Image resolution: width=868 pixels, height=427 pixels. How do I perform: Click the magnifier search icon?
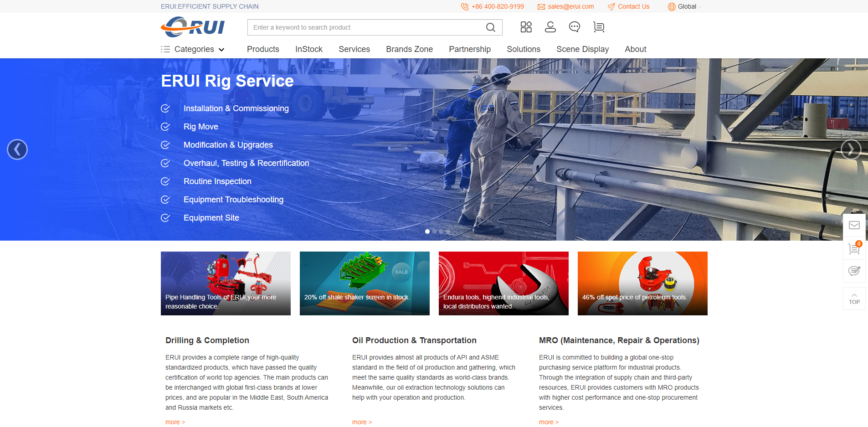pos(491,27)
